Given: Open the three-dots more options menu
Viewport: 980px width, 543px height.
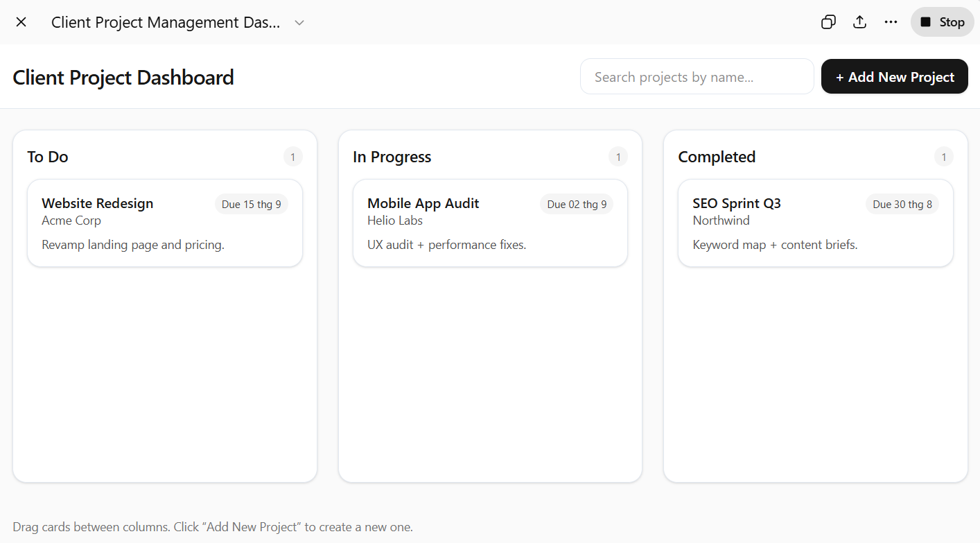Looking at the screenshot, I should pyautogui.click(x=891, y=22).
